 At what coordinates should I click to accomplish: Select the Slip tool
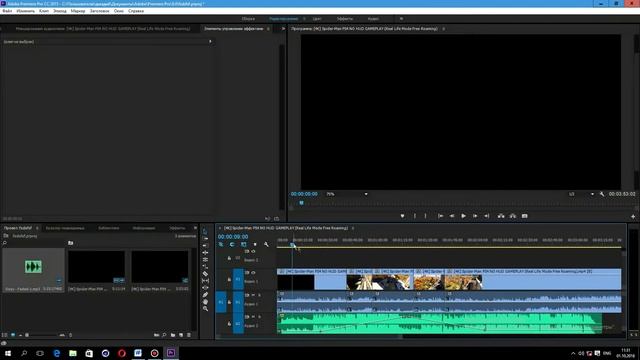(205, 281)
